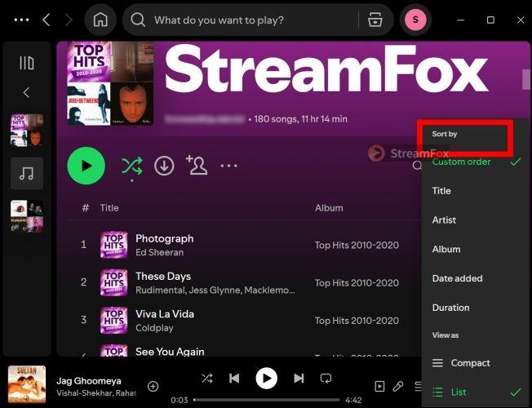Sort the playlist by Artist

[x=476, y=220]
